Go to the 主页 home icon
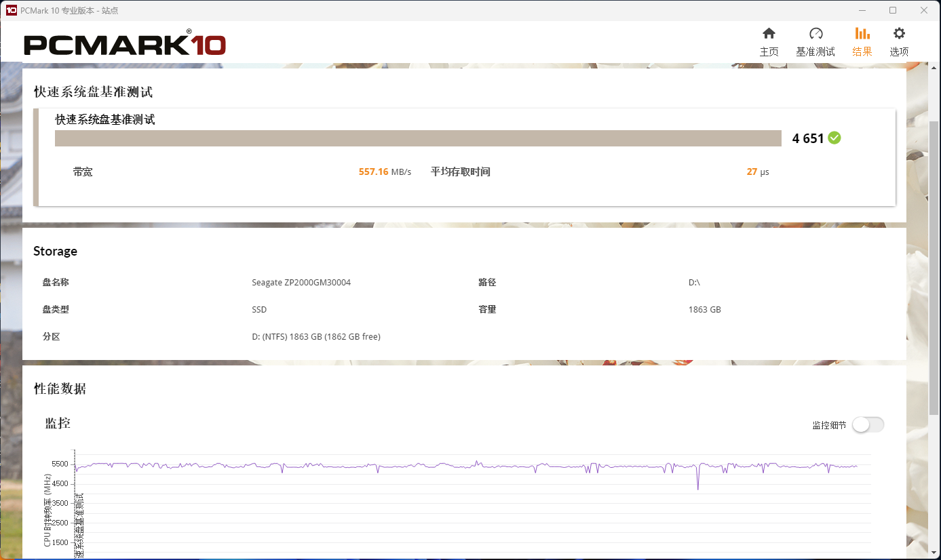941x560 pixels. [769, 34]
